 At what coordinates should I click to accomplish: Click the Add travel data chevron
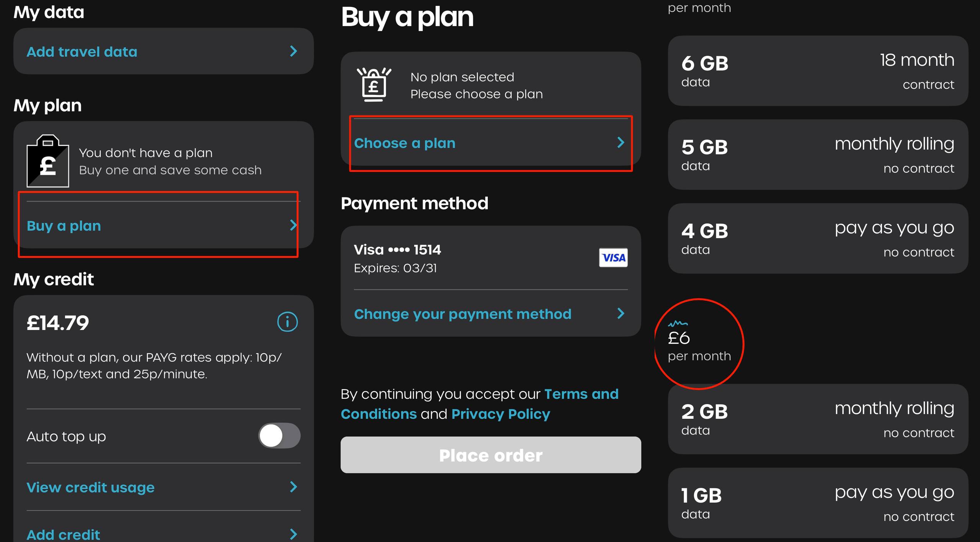click(294, 51)
